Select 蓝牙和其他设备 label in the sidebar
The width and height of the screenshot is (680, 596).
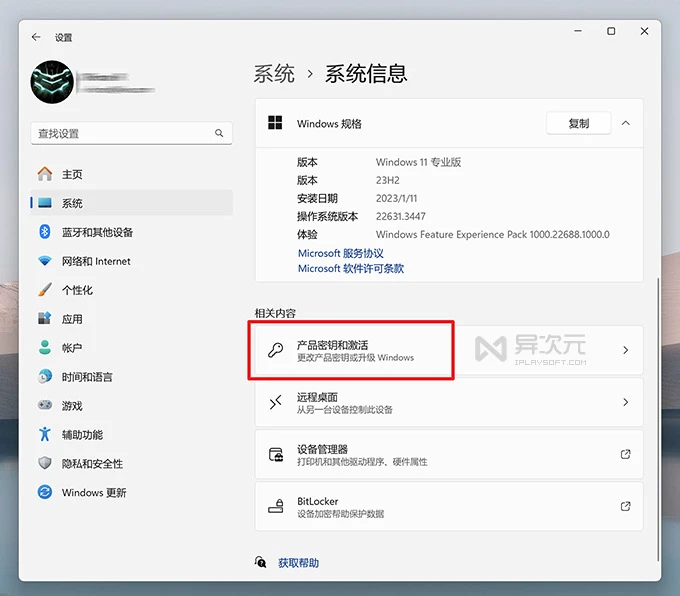click(x=97, y=232)
